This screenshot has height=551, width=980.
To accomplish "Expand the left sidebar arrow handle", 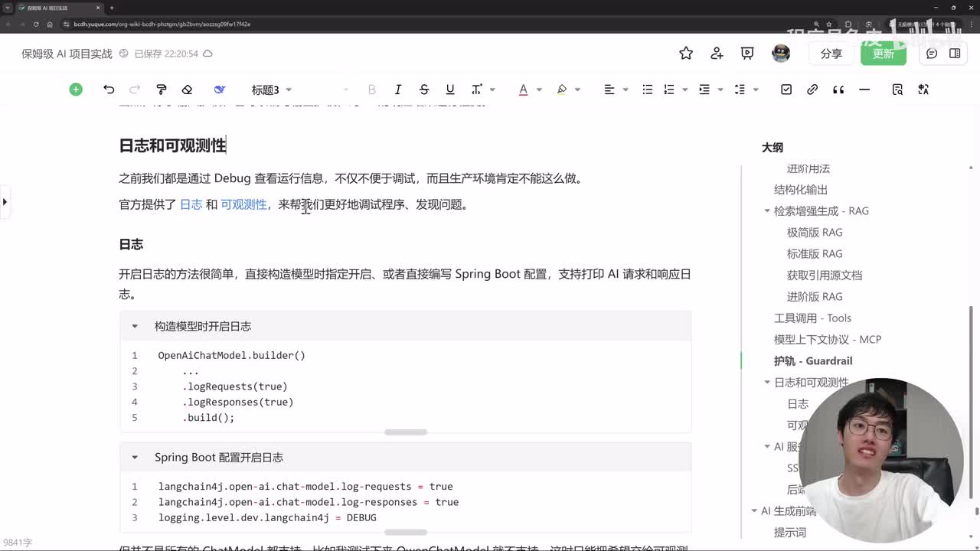I will point(5,202).
